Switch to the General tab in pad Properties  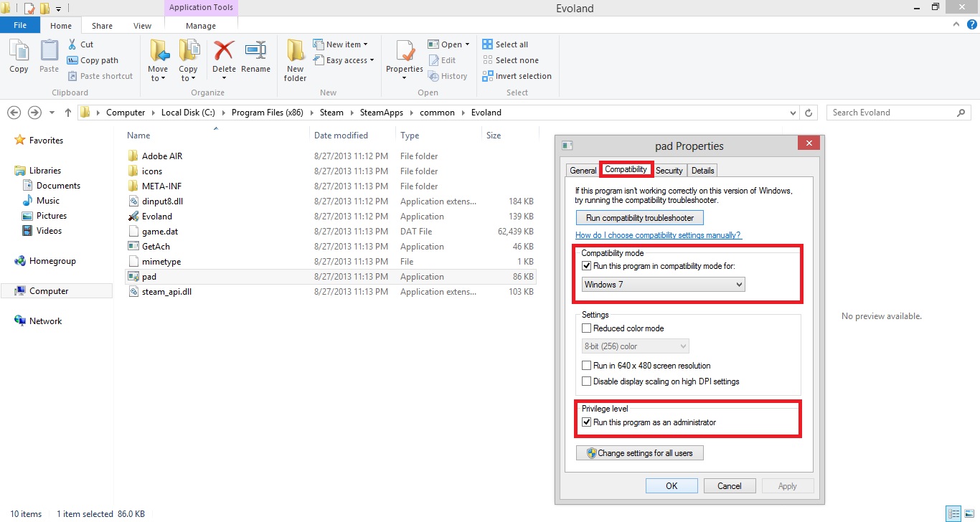(583, 171)
